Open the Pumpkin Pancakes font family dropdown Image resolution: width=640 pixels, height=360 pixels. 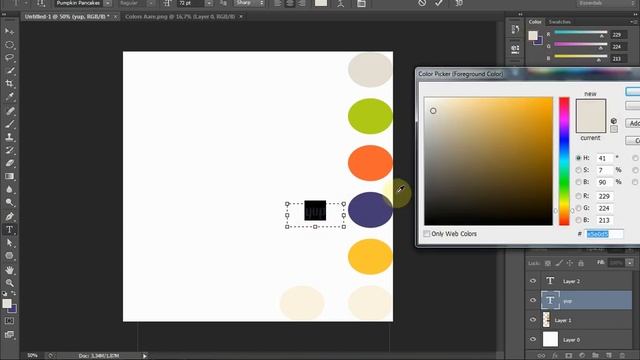[108, 3]
